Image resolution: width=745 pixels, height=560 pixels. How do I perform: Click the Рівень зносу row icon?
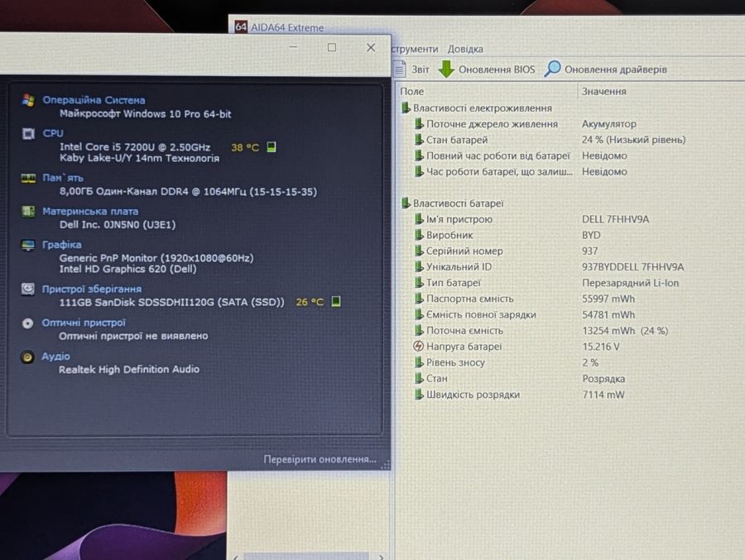[x=419, y=362]
